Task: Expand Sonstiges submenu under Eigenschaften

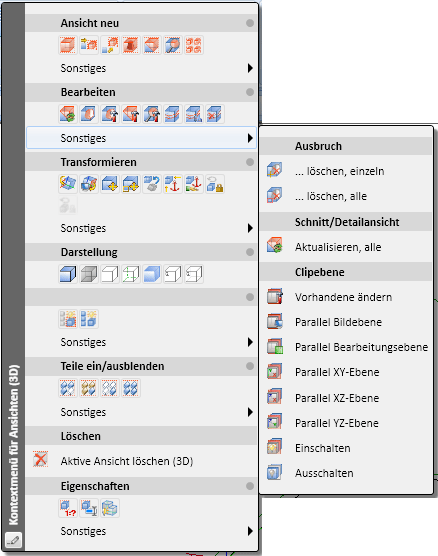Action: pos(141,531)
